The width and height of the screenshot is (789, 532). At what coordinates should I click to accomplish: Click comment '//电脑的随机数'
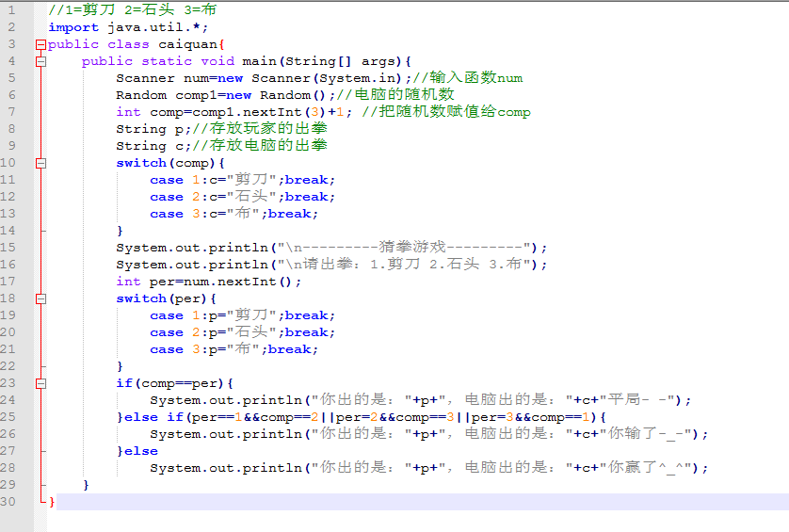click(395, 94)
